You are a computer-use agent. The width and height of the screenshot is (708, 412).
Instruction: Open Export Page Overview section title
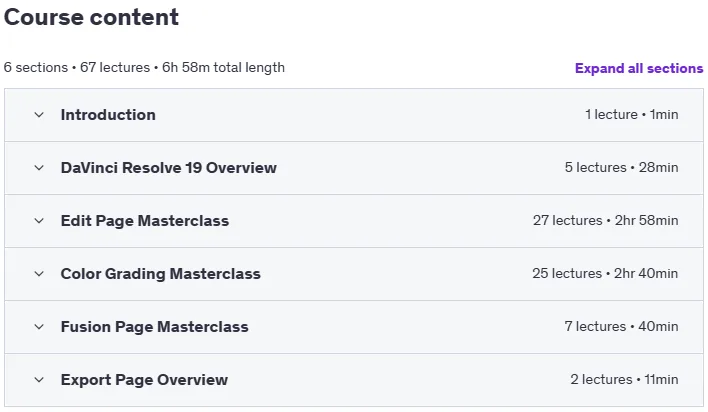144,379
